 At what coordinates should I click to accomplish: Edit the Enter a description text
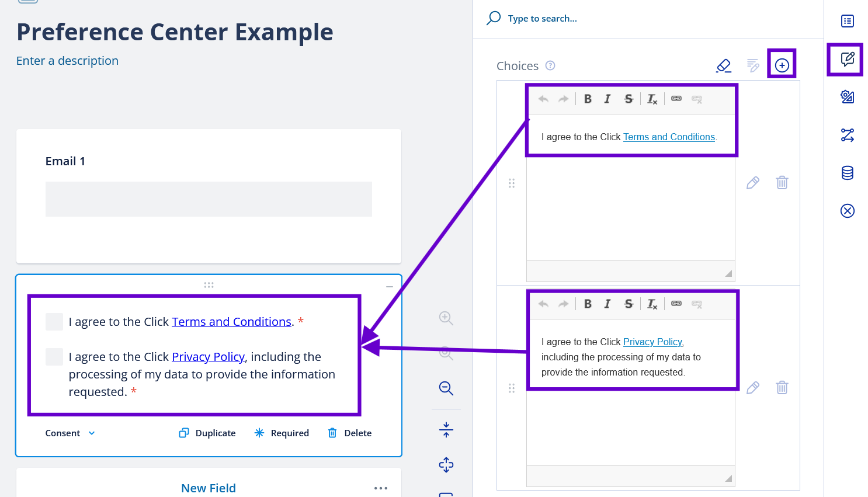coord(67,61)
